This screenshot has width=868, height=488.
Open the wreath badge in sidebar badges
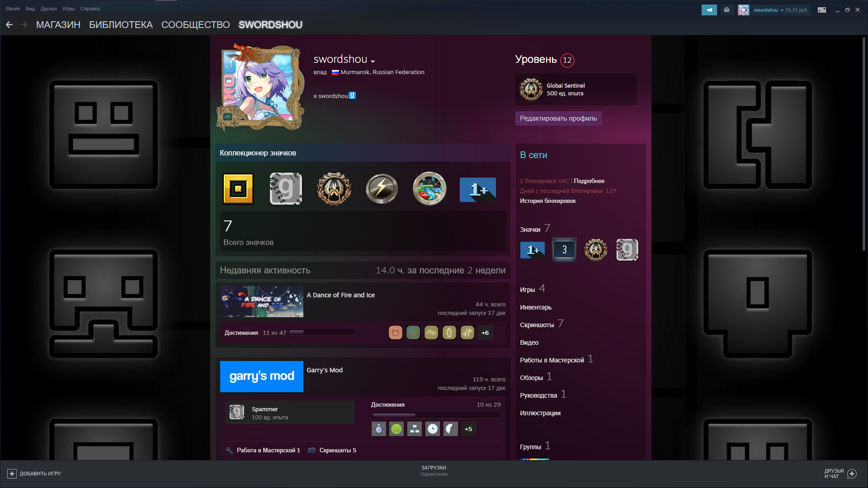596,249
